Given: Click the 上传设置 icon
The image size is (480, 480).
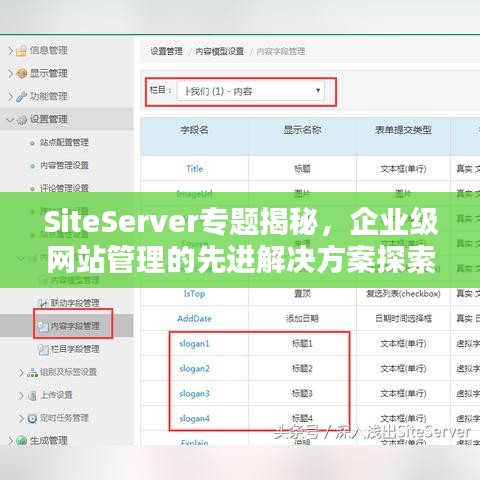Looking at the screenshot, I should [x=32, y=395].
